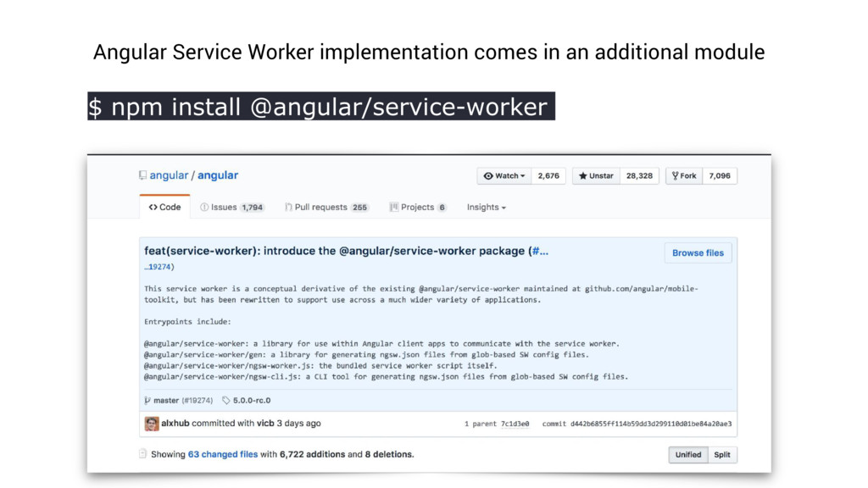Open the 5.0.0-rc.0 tag link
Image resolution: width=868 pixels, height=488 pixels.
coord(252,400)
